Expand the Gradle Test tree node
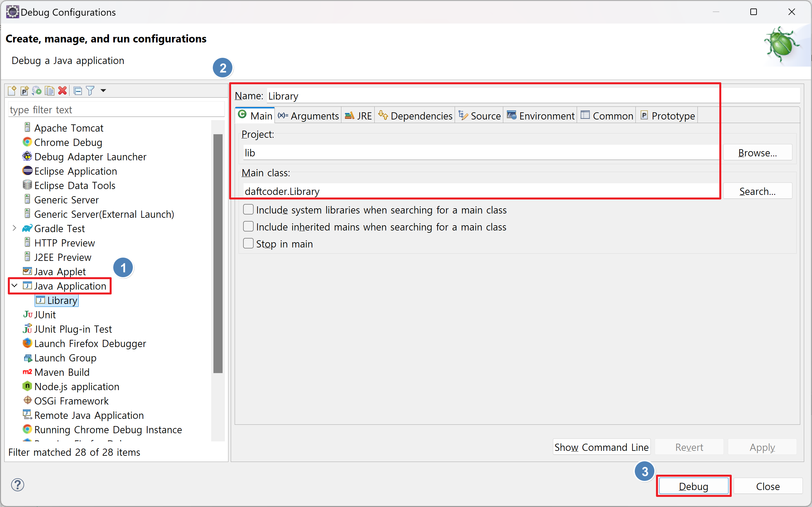 pos(14,228)
